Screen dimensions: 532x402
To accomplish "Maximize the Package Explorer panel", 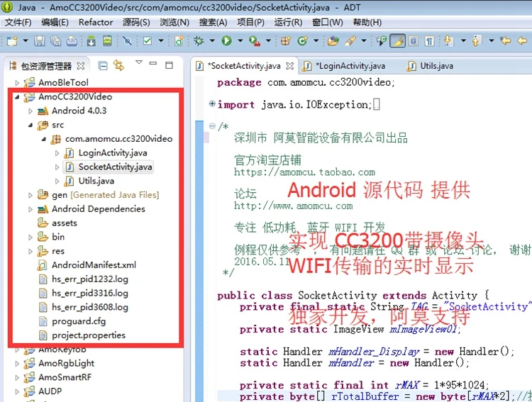I will tap(169, 65).
